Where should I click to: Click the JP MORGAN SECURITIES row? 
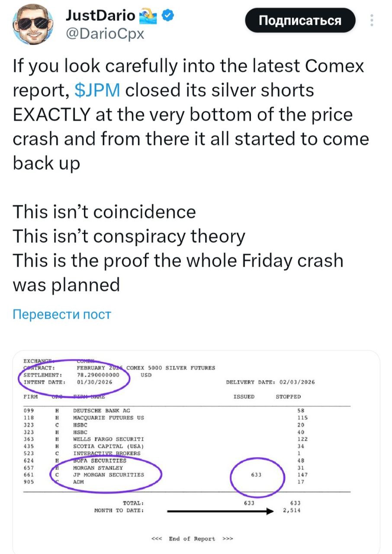click(x=109, y=474)
